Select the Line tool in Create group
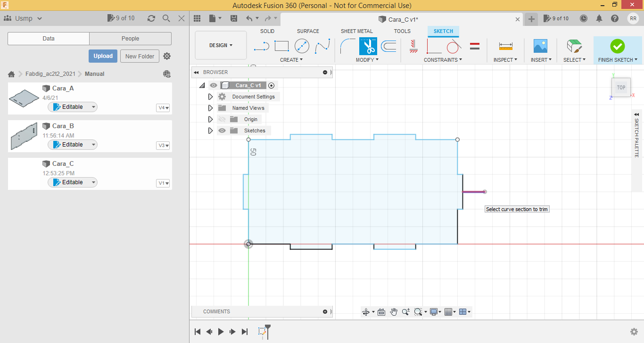644x343 pixels. pyautogui.click(x=261, y=46)
